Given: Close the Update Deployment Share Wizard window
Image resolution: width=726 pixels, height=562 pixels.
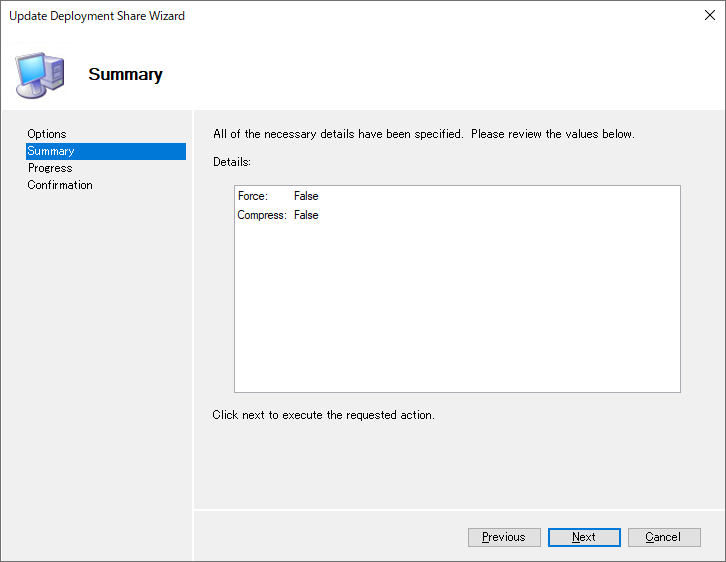Looking at the screenshot, I should click(x=709, y=15).
